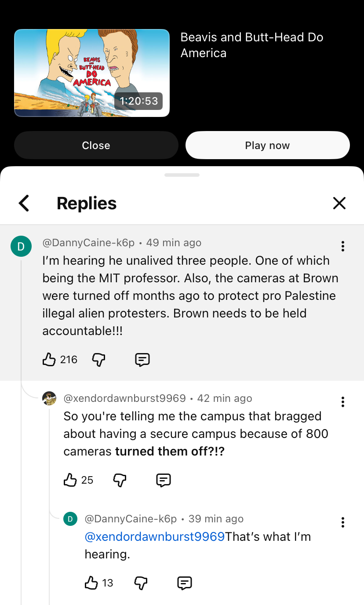364x605 pixels.
Task: Reply to xendordawnburst9969's comment
Action: click(x=163, y=480)
